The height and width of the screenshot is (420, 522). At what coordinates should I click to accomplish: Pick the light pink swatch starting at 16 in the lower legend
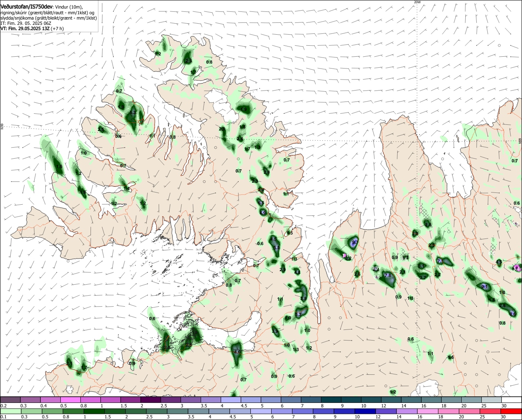[x=428, y=411]
